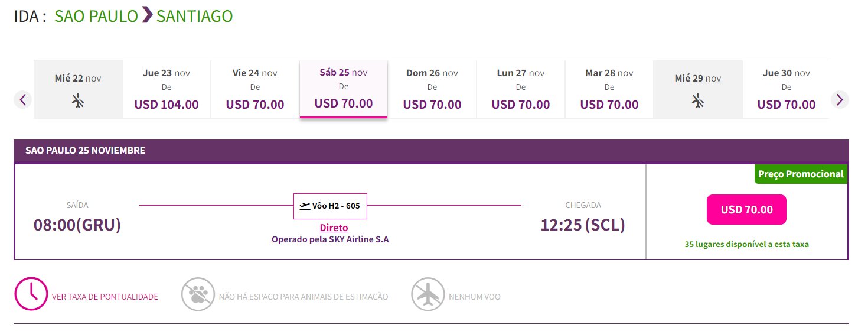Click the pink USD 70.00 fare button
This screenshot has width=868, height=331.
(x=746, y=209)
